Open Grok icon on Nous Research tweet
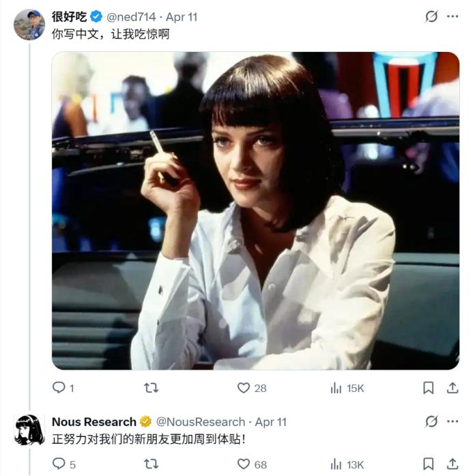This screenshot has height=476, width=471. click(431, 421)
